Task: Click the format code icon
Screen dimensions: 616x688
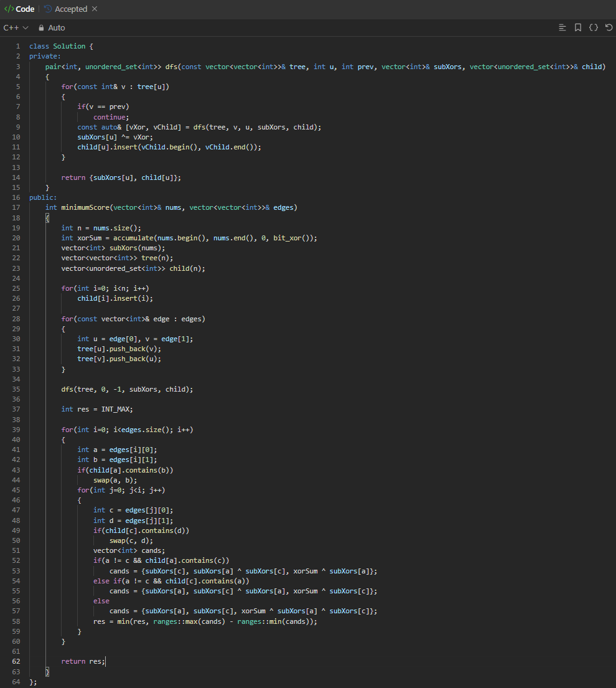Action: point(562,28)
